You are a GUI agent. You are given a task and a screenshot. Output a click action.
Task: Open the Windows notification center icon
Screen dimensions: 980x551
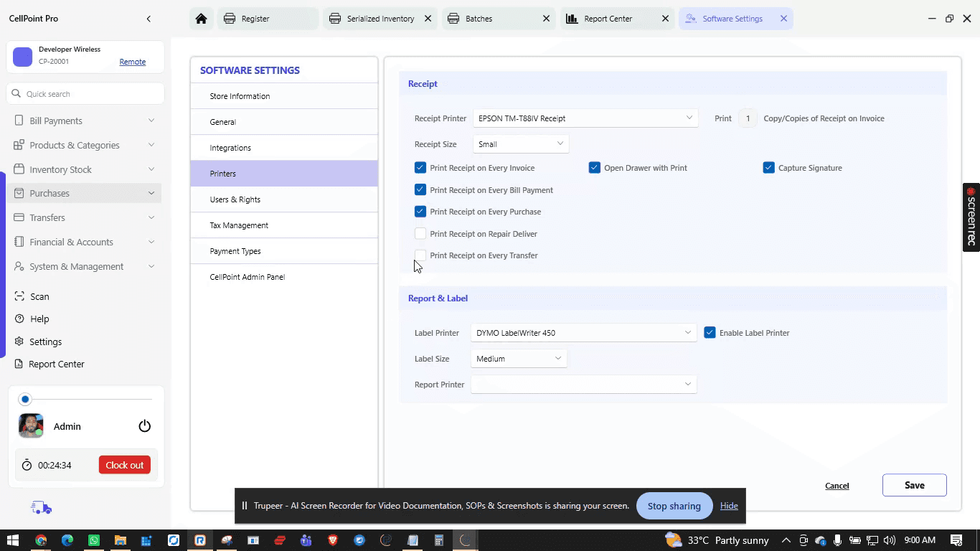956,540
